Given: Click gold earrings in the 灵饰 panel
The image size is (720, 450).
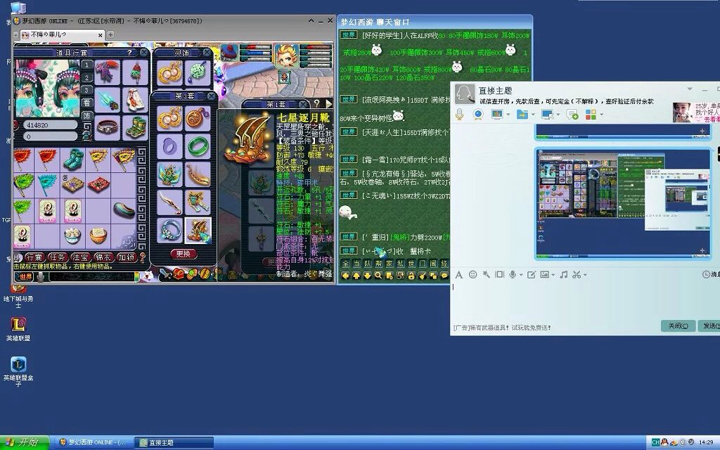Looking at the screenshot, I should 169,73.
